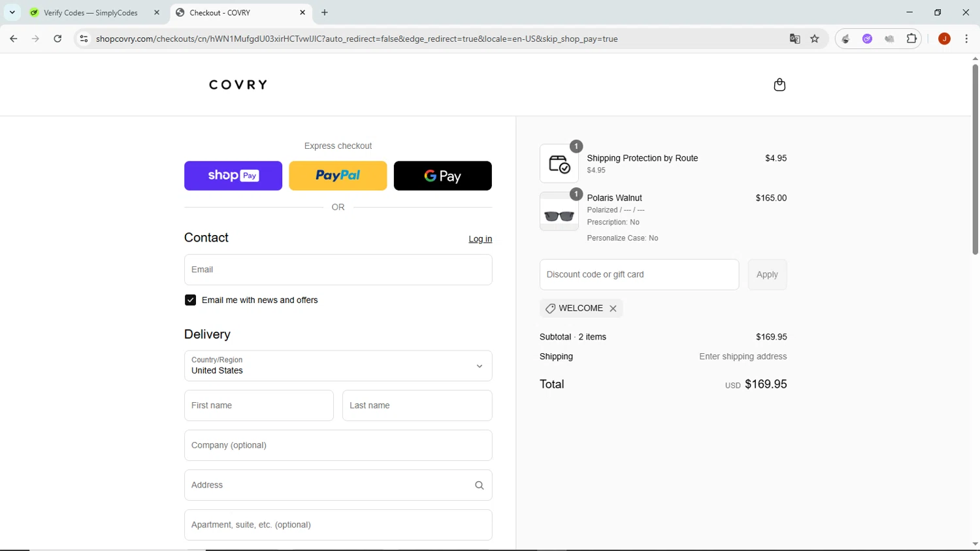Uncheck Email me with news and offers

tap(190, 300)
